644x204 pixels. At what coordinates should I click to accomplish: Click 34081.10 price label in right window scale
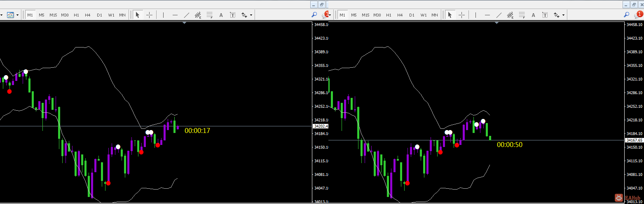pos(635,175)
